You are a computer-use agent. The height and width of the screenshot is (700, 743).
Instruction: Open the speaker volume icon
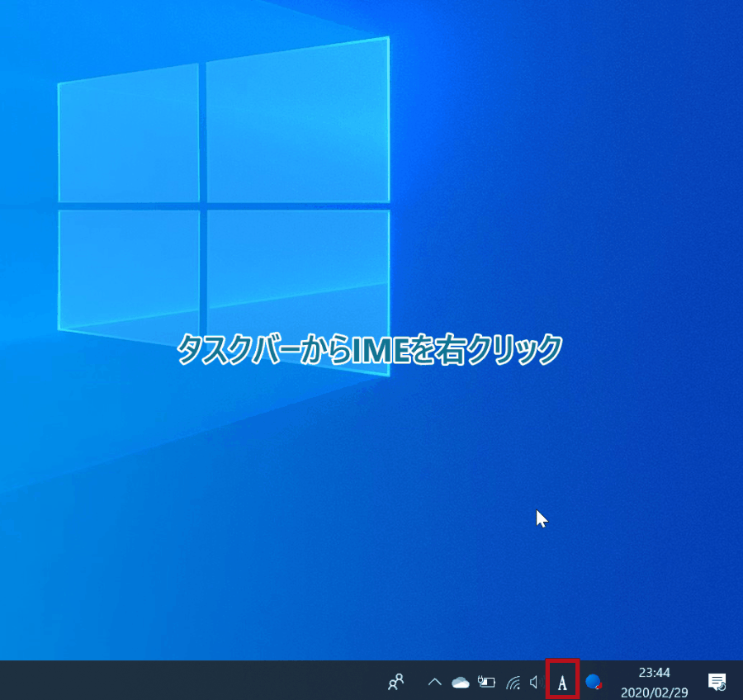coord(536,682)
